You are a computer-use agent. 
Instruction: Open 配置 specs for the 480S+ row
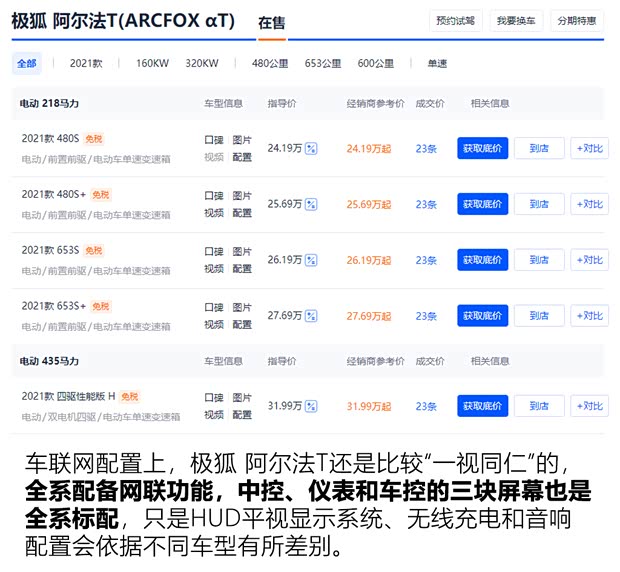coord(242,213)
